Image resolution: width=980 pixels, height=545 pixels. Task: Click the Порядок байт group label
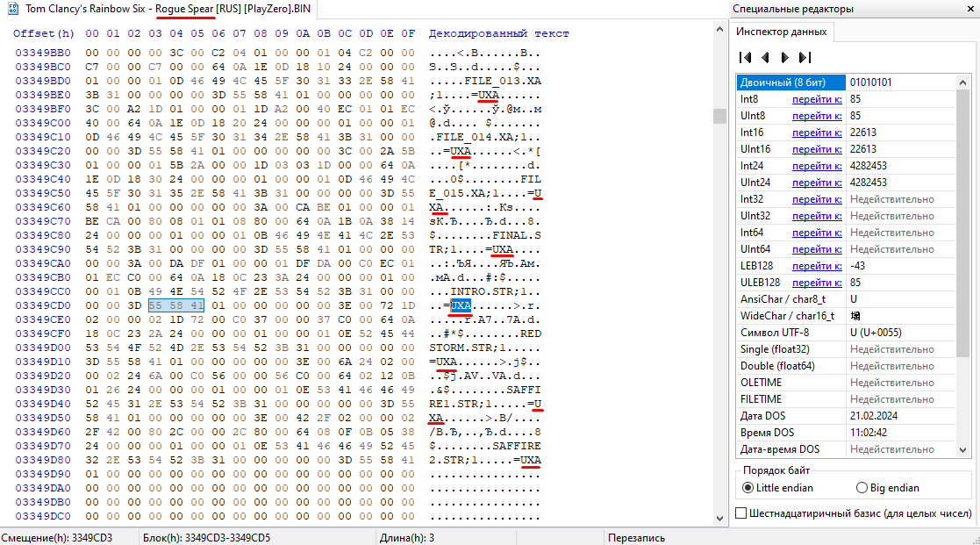(x=776, y=470)
